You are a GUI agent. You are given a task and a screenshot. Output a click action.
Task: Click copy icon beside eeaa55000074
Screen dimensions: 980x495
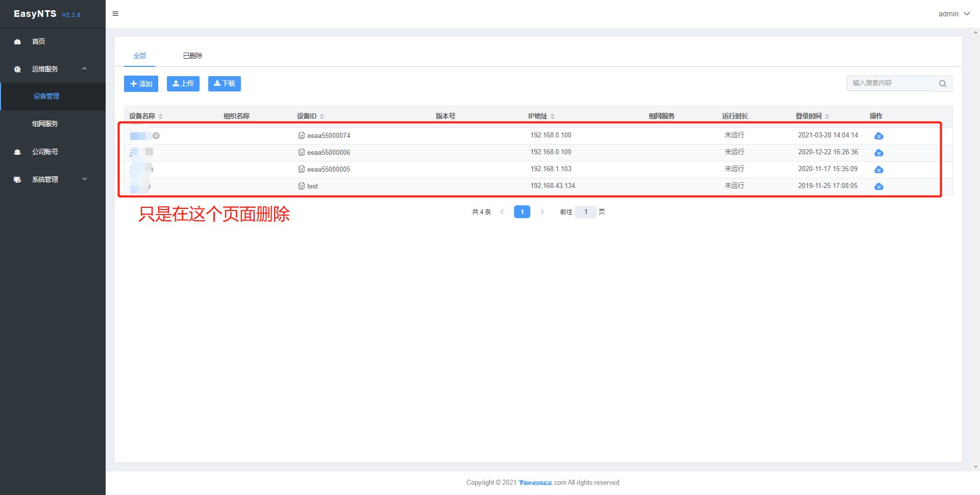tap(302, 135)
